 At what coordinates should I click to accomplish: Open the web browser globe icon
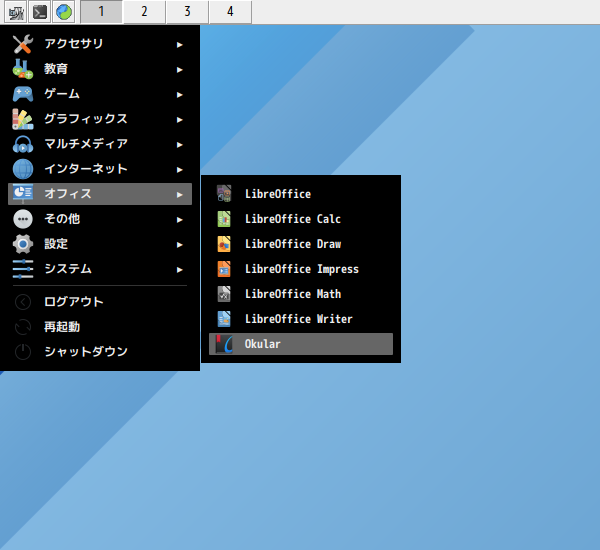(64, 12)
